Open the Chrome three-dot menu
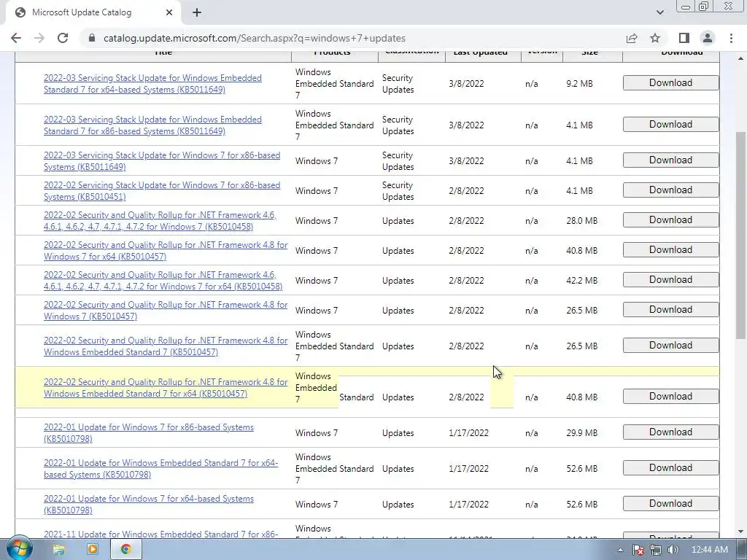This screenshot has width=747, height=560. [x=731, y=38]
